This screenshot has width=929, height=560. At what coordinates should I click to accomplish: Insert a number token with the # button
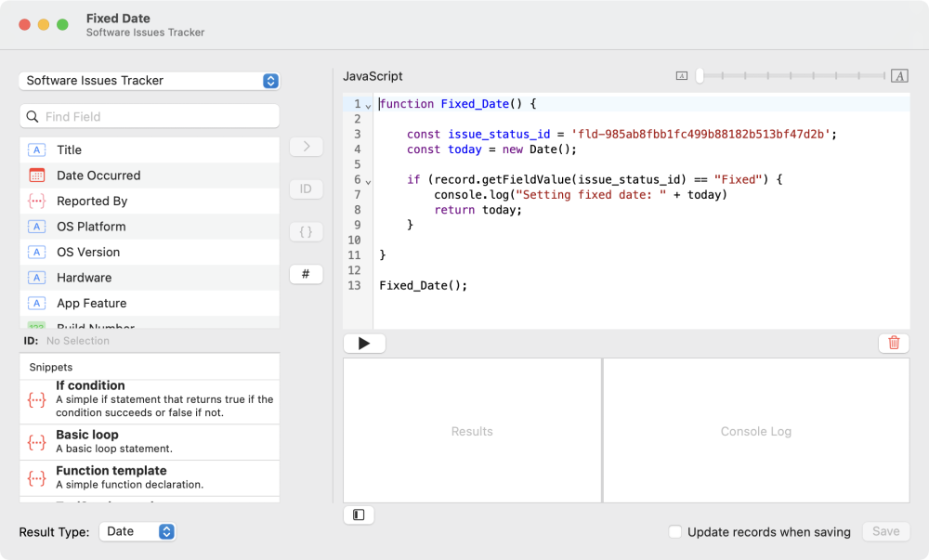click(x=306, y=274)
